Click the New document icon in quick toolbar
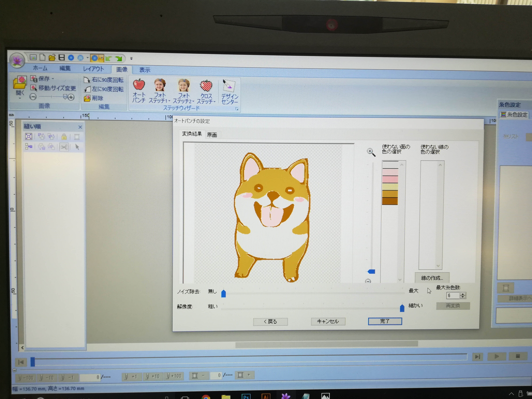The width and height of the screenshot is (532, 399). 43,57
